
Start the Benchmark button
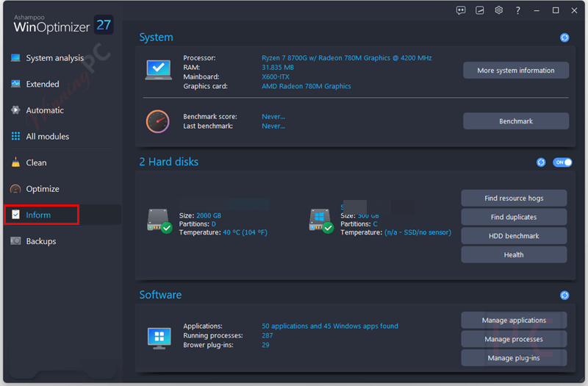(516, 121)
